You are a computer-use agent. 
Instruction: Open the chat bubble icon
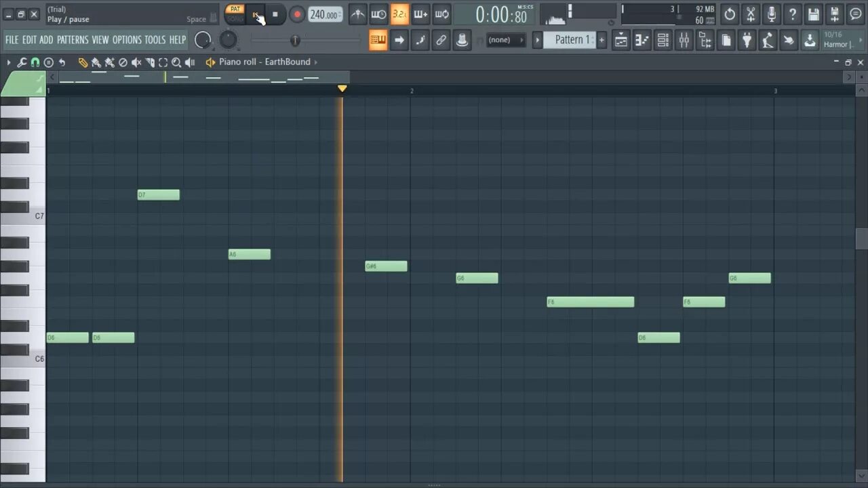[856, 14]
